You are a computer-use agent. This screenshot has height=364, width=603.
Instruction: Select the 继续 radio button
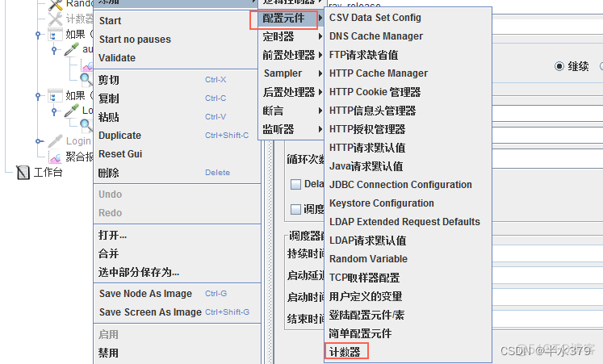point(559,66)
